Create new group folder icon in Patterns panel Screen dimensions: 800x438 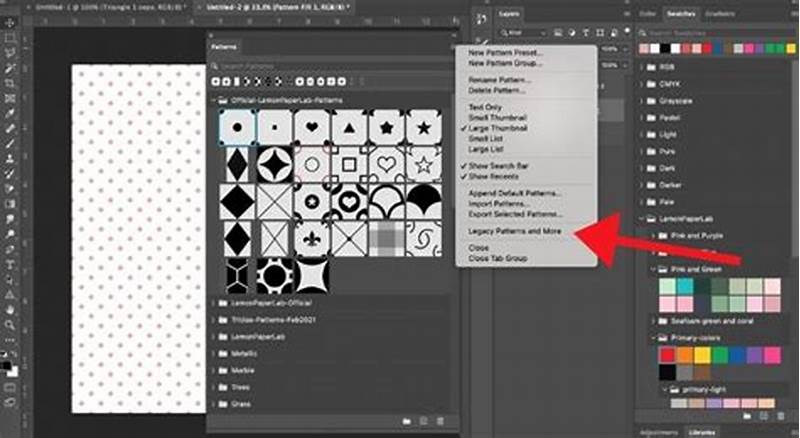407,421
